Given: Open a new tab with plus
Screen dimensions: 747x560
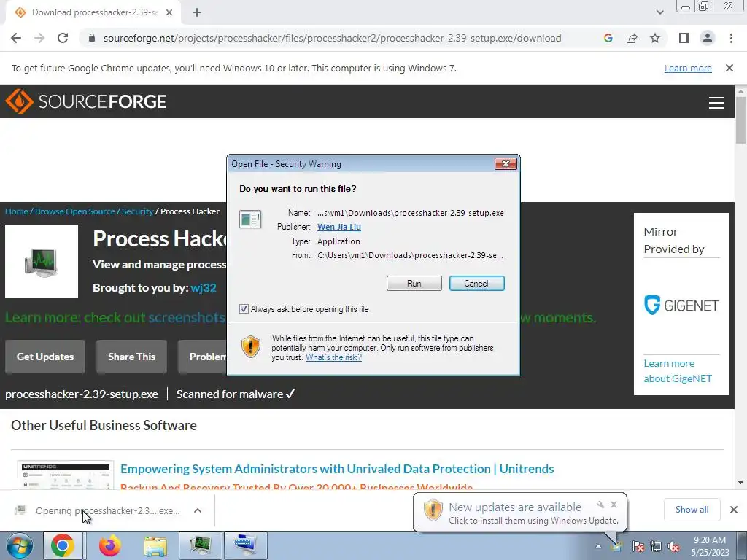Looking at the screenshot, I should 197,13.
